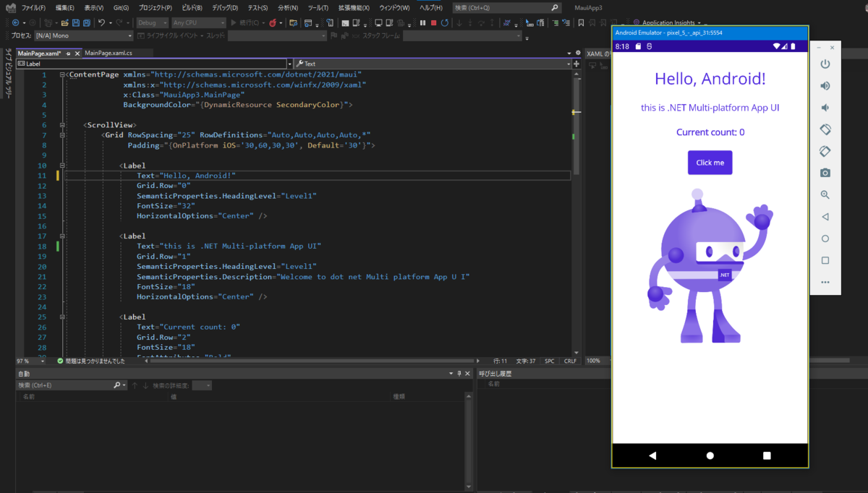Take emulator screenshot with camera icon

tap(825, 173)
